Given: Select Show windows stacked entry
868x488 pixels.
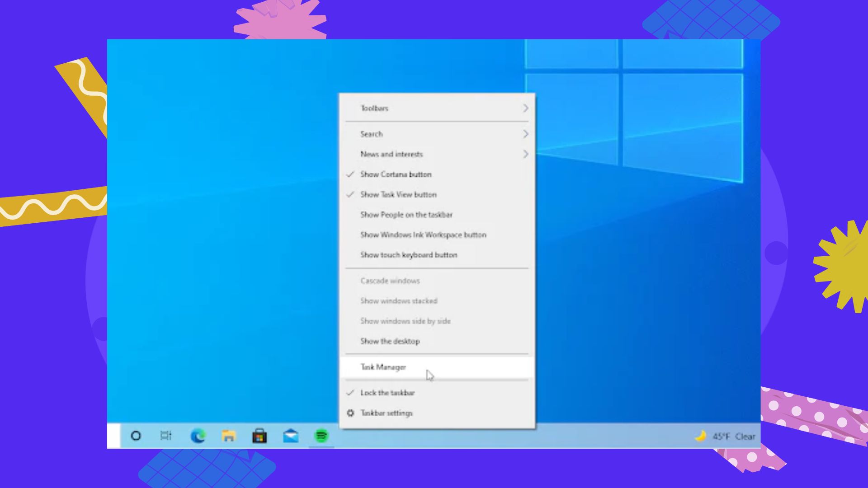Looking at the screenshot, I should coord(437,301).
